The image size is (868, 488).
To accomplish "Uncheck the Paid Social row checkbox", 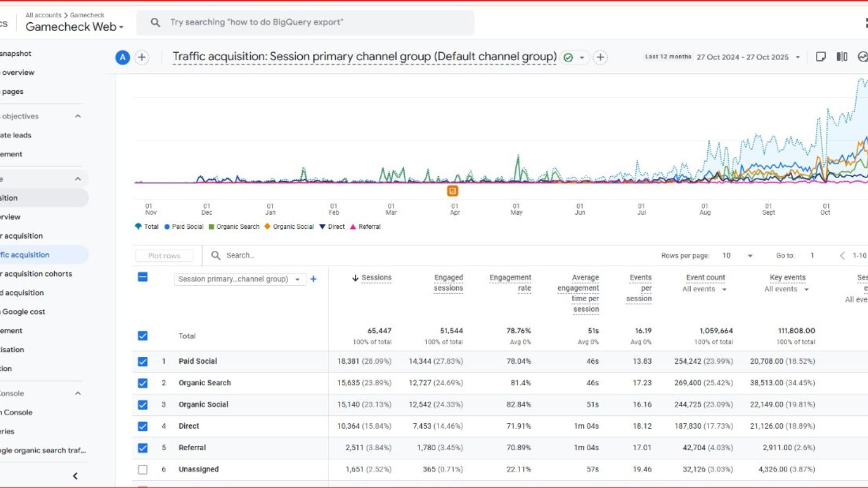I will click(x=143, y=362).
